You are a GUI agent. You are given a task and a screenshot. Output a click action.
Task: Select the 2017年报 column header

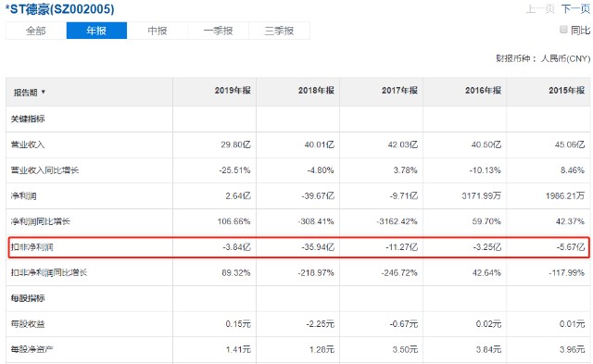pos(399,91)
